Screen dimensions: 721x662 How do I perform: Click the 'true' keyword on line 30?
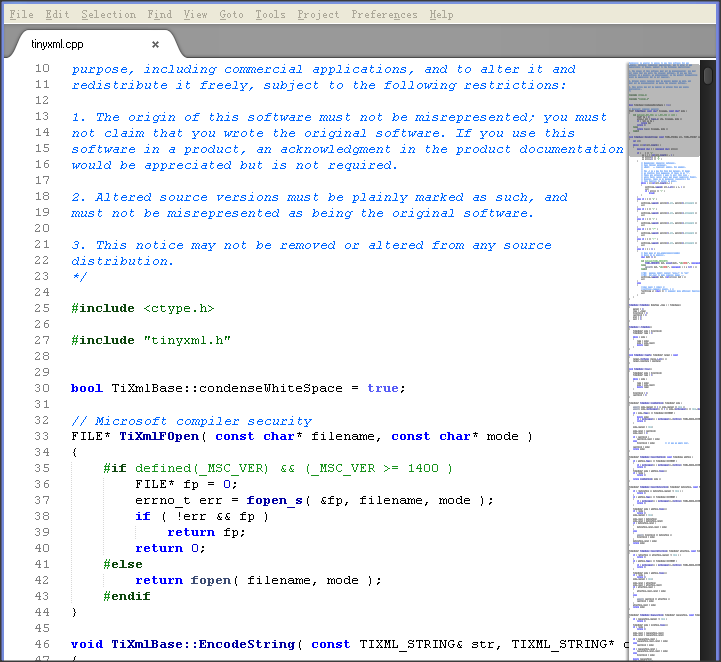[x=383, y=388]
